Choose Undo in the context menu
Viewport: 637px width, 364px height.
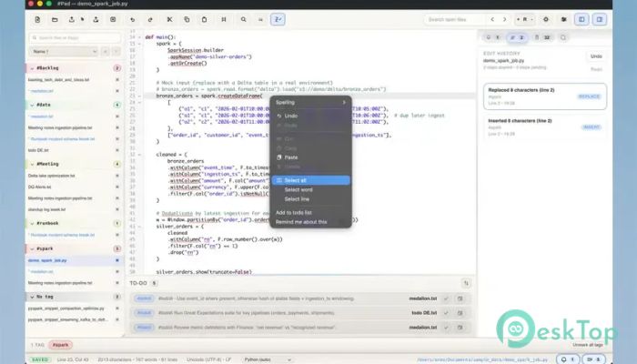click(311, 116)
